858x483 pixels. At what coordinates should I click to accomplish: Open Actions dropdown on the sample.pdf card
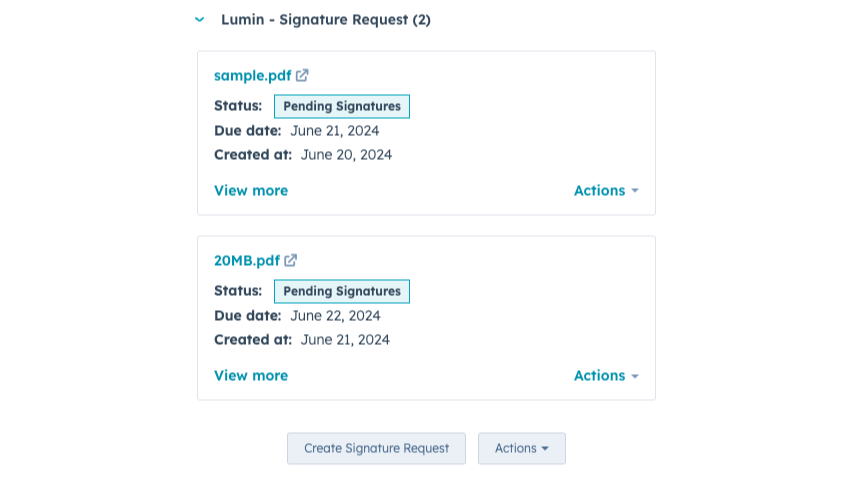coord(606,190)
